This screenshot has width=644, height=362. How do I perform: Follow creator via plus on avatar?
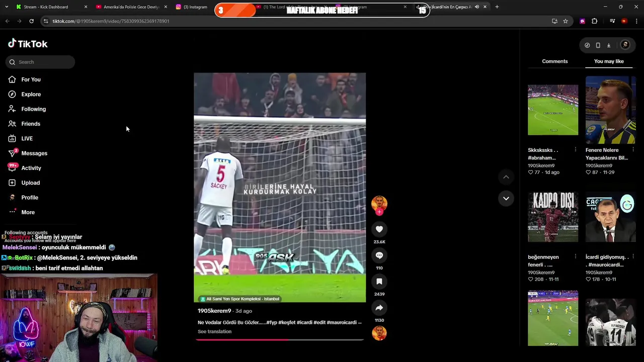(379, 212)
